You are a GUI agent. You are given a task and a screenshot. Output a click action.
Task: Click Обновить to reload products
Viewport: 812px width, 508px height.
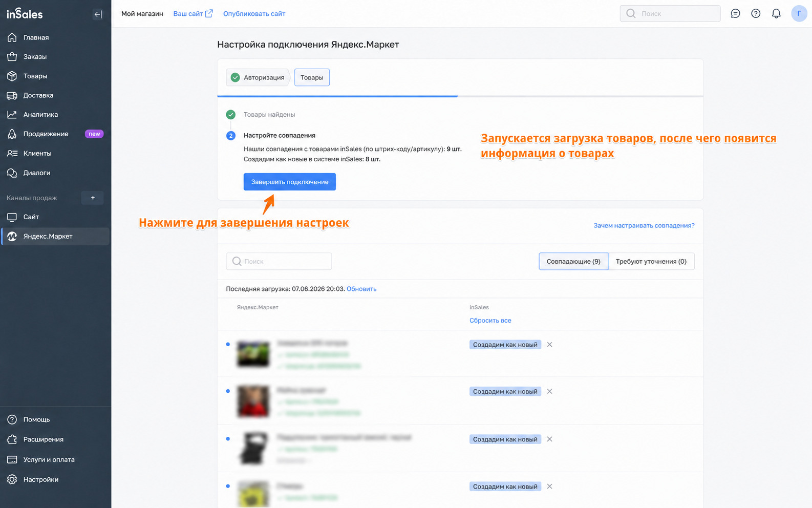[x=361, y=289]
